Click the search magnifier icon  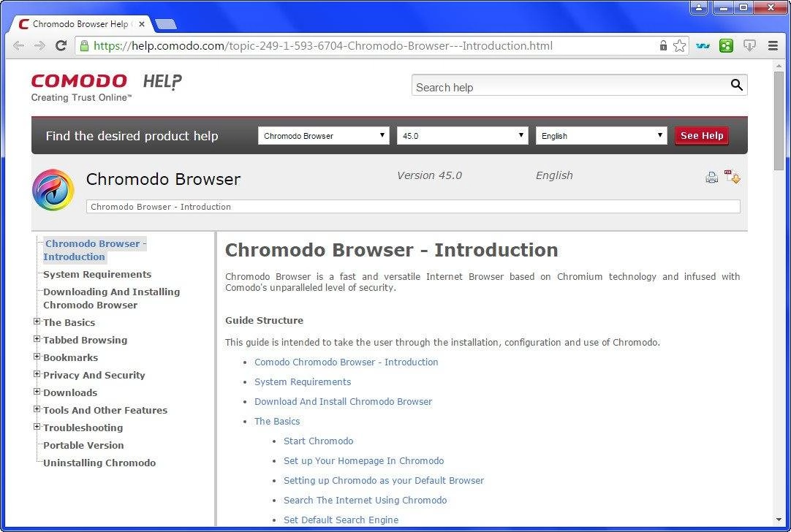736,85
